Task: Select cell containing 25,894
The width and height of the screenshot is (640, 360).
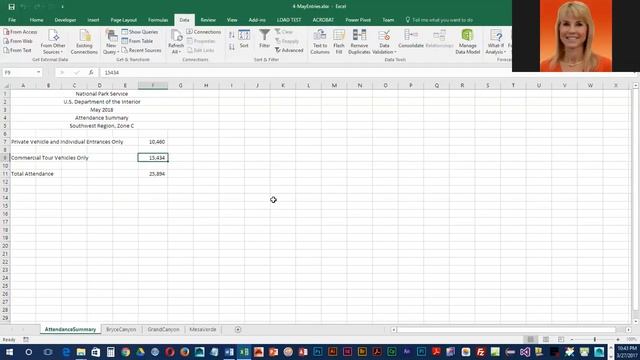Action: [x=153, y=174]
